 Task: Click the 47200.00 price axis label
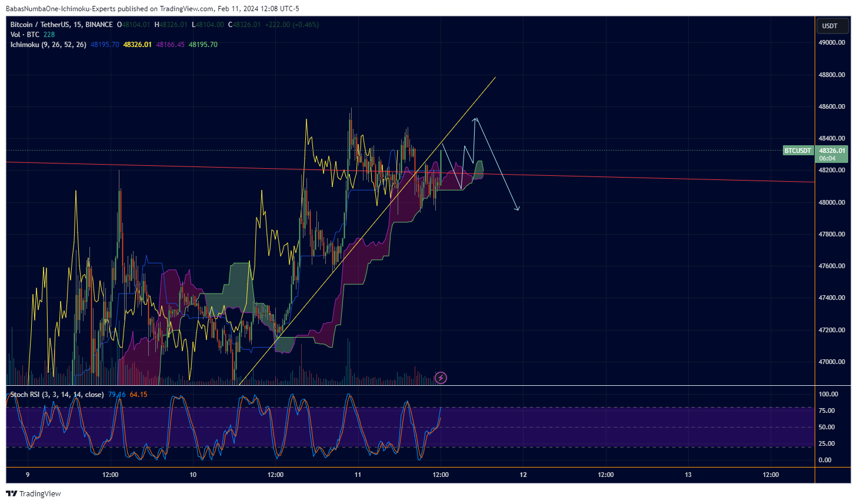(832, 330)
